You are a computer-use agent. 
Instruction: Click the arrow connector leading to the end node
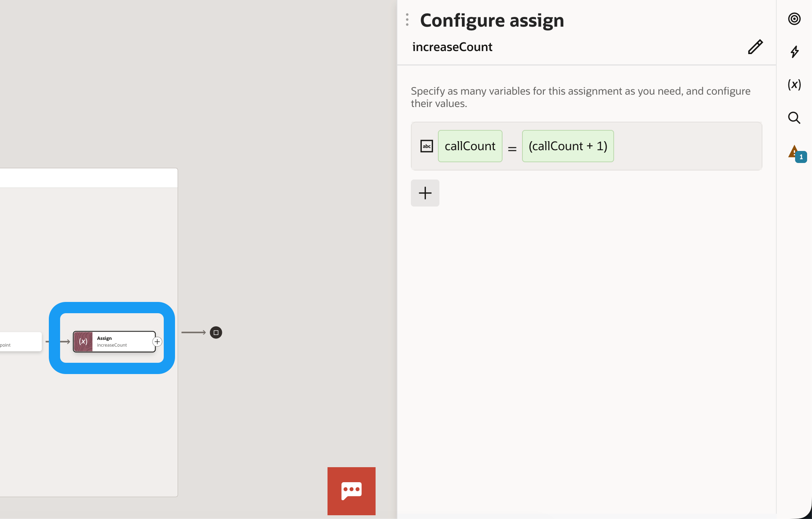coord(193,332)
